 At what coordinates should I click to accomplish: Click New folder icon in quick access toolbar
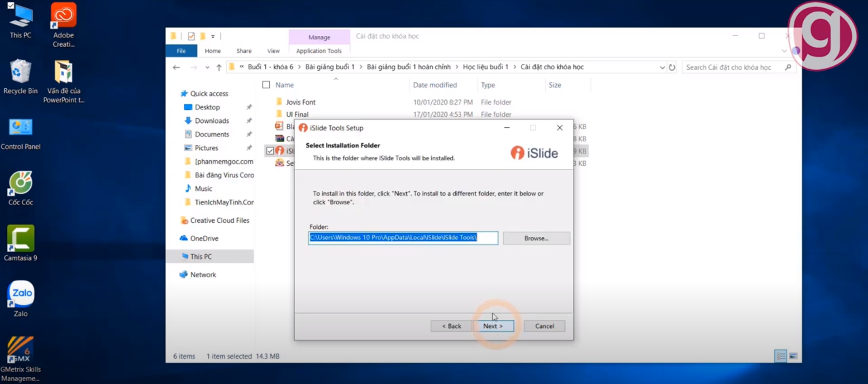point(203,36)
